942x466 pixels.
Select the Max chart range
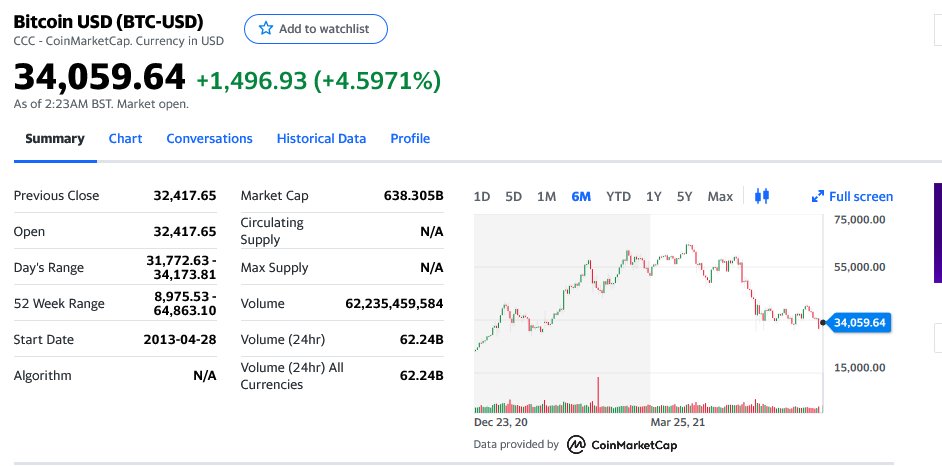coord(720,196)
